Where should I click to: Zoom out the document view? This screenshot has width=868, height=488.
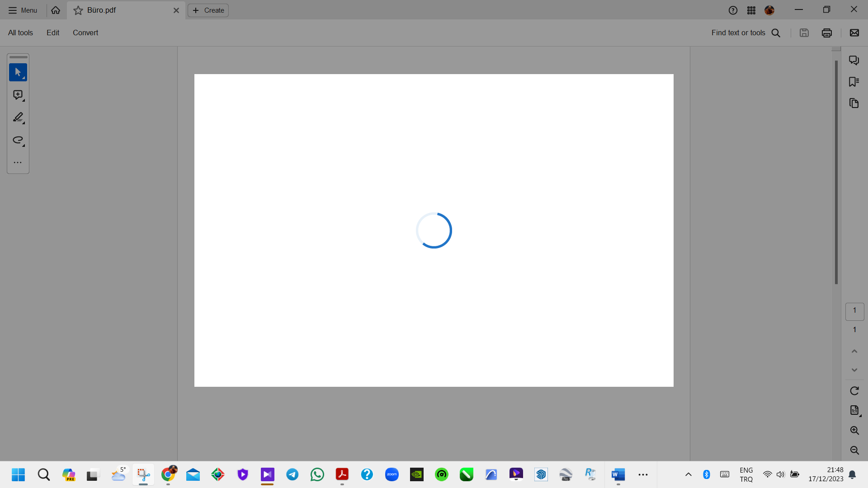855,450
